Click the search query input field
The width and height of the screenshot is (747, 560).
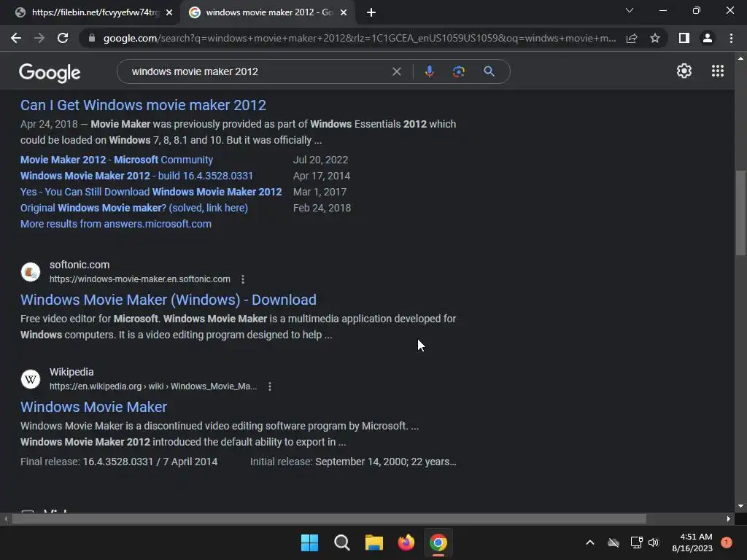coord(258,71)
